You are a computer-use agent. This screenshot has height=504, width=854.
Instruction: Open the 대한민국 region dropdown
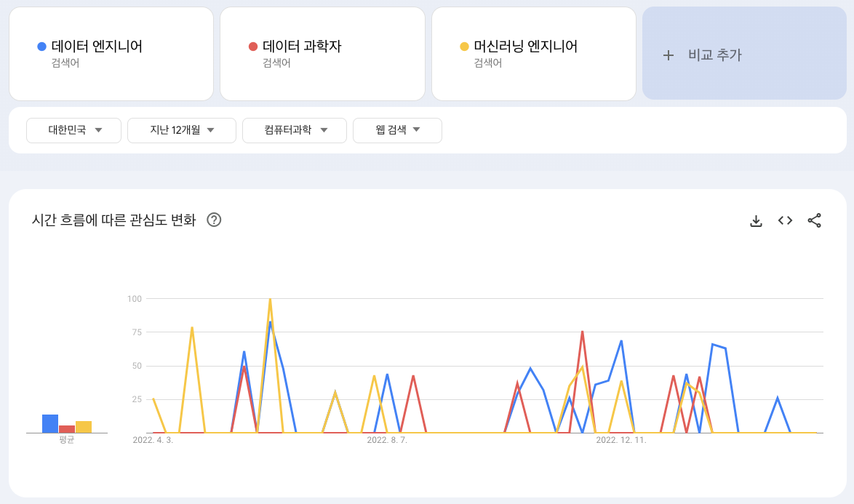click(73, 130)
